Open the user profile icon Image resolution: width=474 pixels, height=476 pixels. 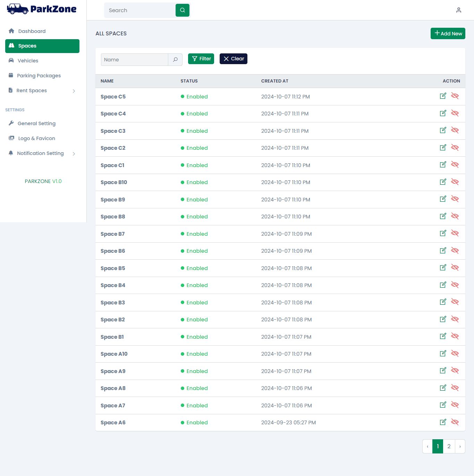click(x=458, y=10)
